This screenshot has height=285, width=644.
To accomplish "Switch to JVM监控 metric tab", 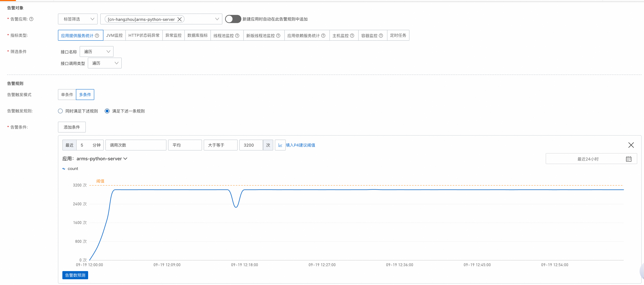I will tap(114, 35).
